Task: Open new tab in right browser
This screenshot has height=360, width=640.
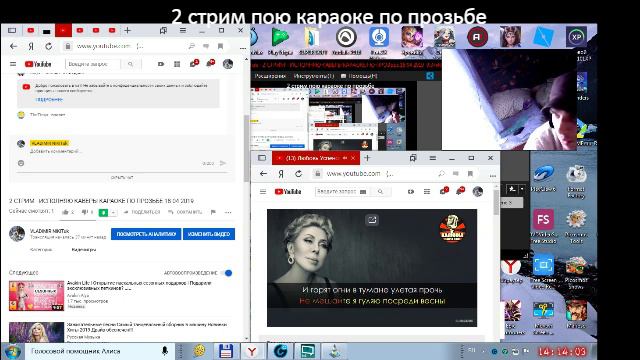Action: point(367,158)
